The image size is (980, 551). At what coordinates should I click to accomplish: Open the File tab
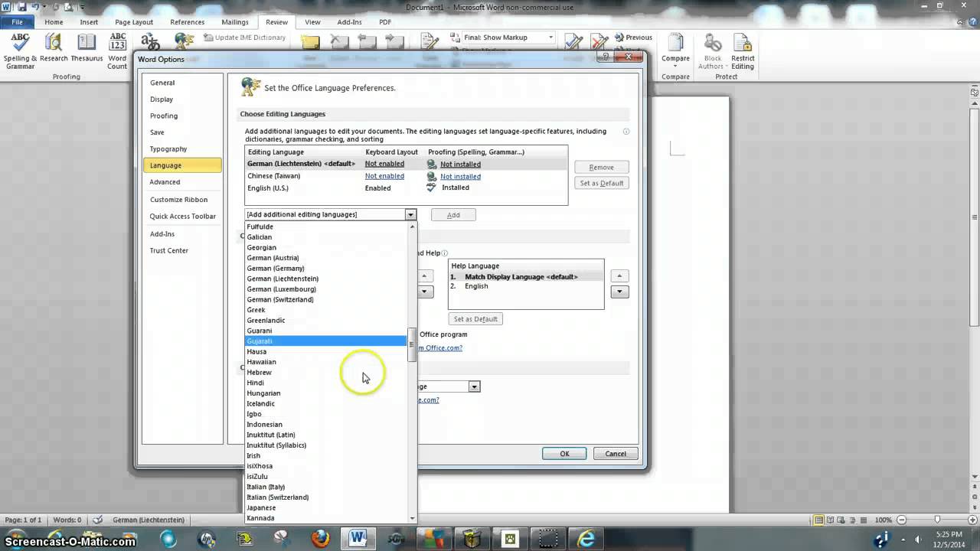[x=17, y=22]
